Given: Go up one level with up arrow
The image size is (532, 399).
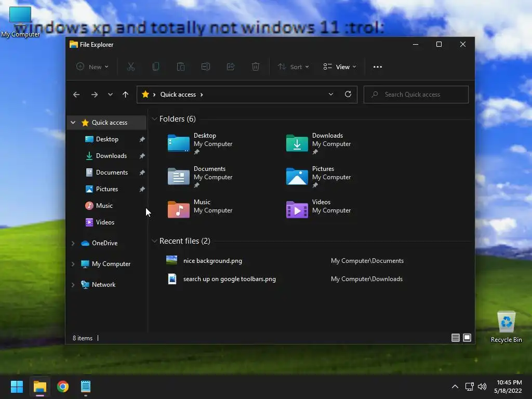Looking at the screenshot, I should pyautogui.click(x=126, y=95).
